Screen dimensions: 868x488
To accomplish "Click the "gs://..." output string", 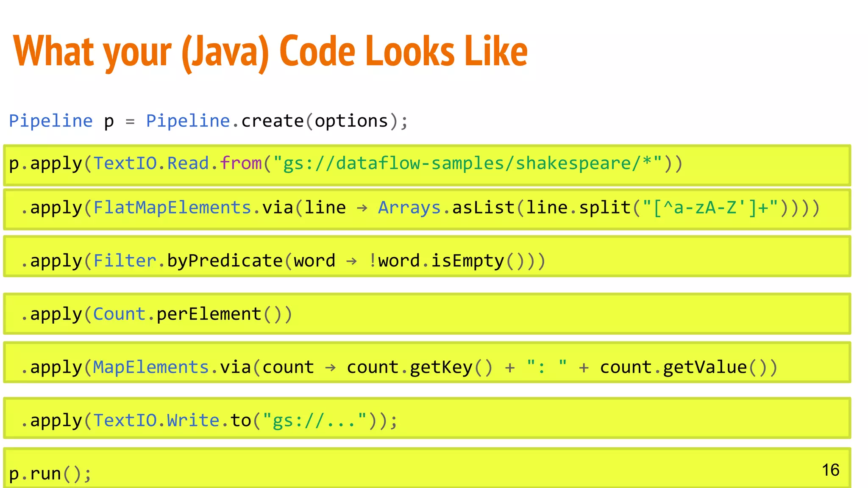I will point(315,421).
